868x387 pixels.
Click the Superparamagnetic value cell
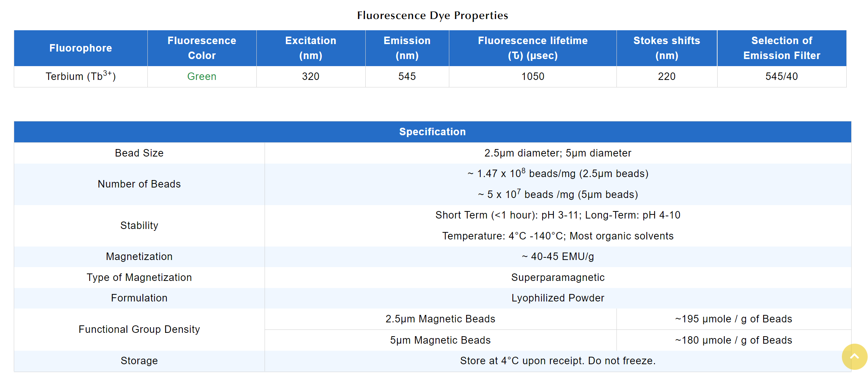click(558, 278)
